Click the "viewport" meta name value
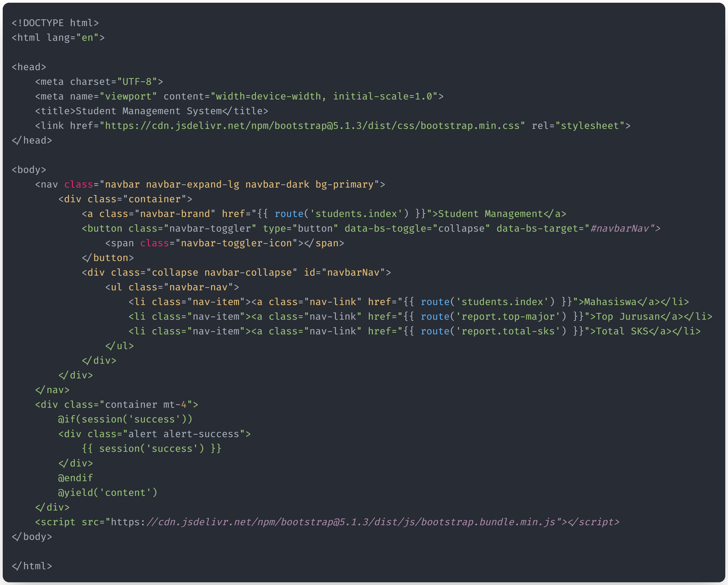Image resolution: width=728 pixels, height=585 pixels. pyautogui.click(x=128, y=96)
